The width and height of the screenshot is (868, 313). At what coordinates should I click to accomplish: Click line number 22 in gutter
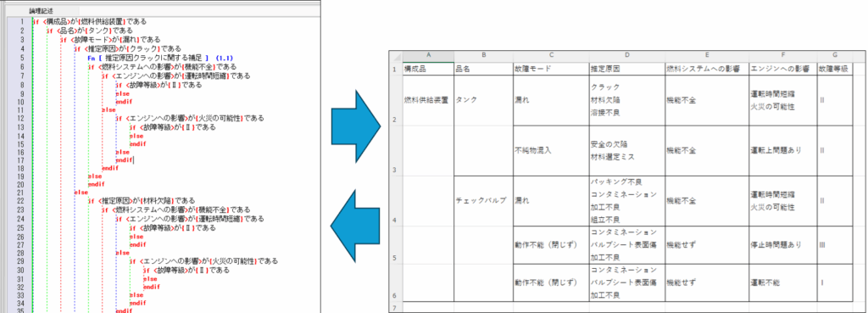pos(21,200)
